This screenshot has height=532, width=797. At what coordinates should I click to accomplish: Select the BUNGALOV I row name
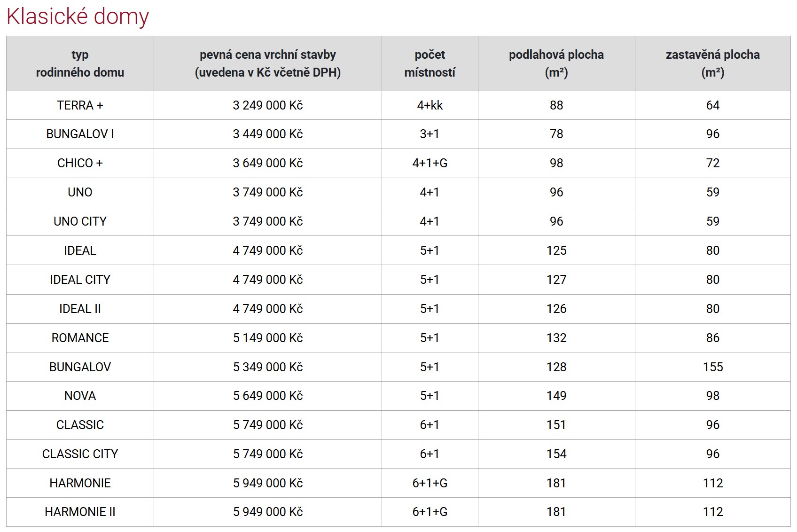click(x=80, y=134)
